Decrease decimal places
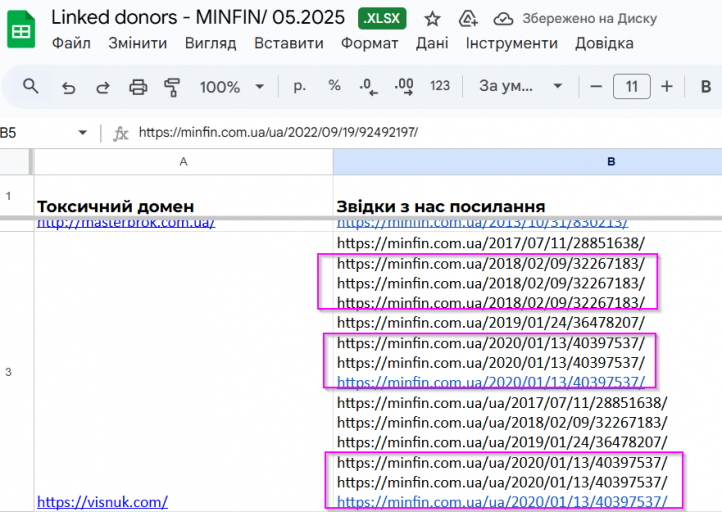The height and width of the screenshot is (512, 722). click(x=368, y=87)
